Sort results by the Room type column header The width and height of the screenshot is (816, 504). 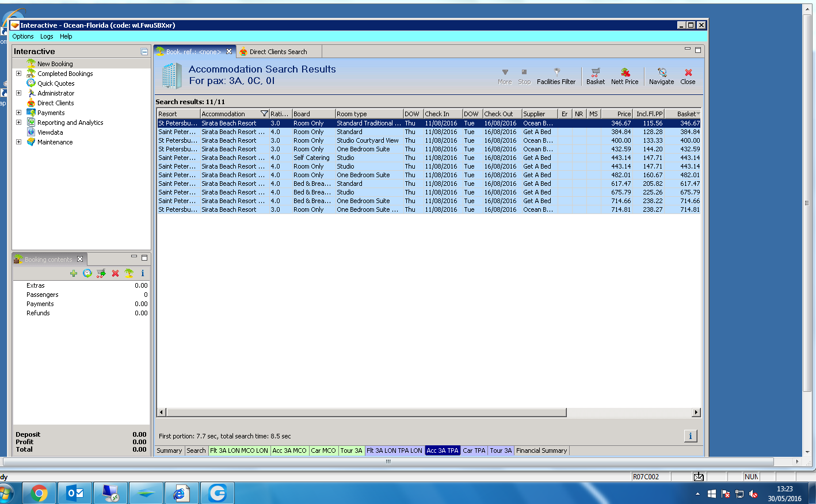point(369,114)
